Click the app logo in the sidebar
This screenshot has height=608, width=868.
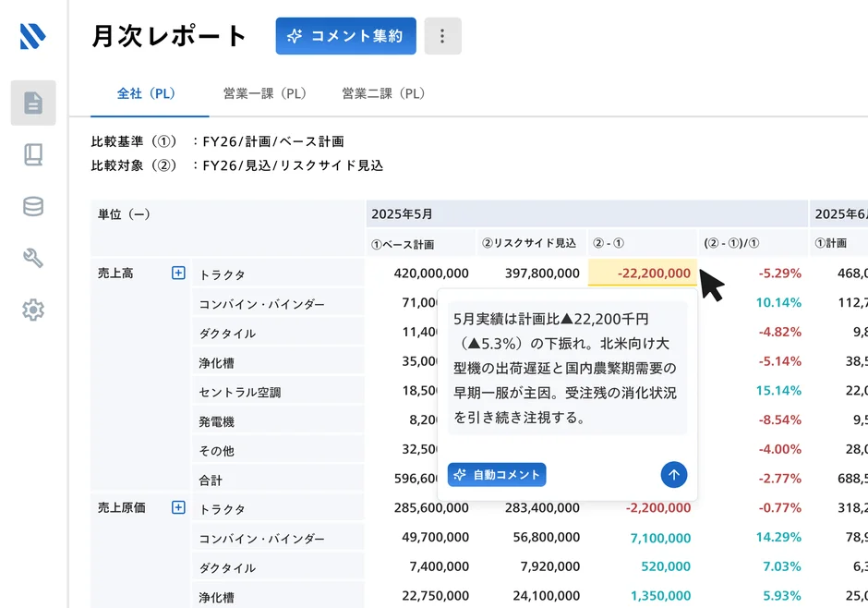tap(32, 37)
